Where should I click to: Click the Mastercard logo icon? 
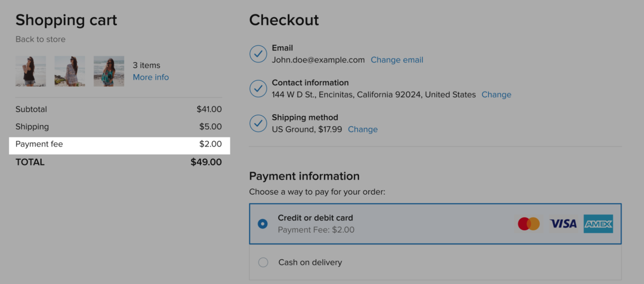pos(529,224)
